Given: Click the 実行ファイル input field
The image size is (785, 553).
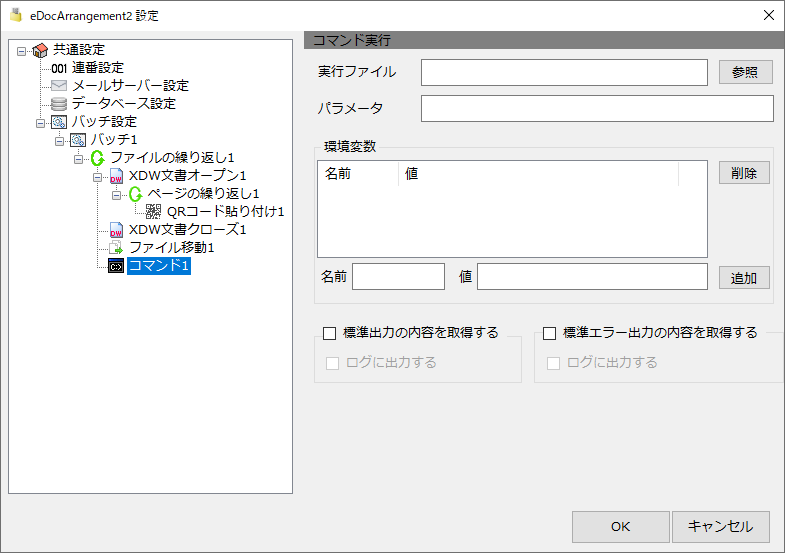Looking at the screenshot, I should point(564,73).
